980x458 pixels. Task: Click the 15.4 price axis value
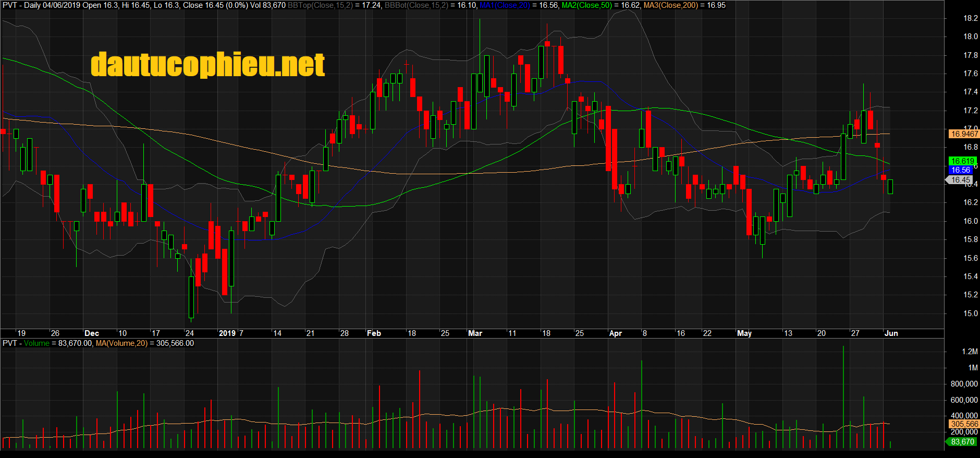[971, 276]
